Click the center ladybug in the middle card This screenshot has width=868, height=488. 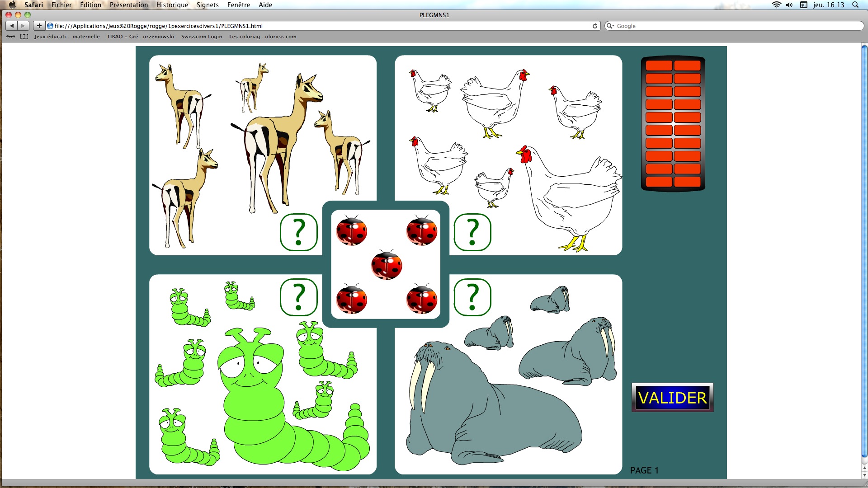click(387, 265)
